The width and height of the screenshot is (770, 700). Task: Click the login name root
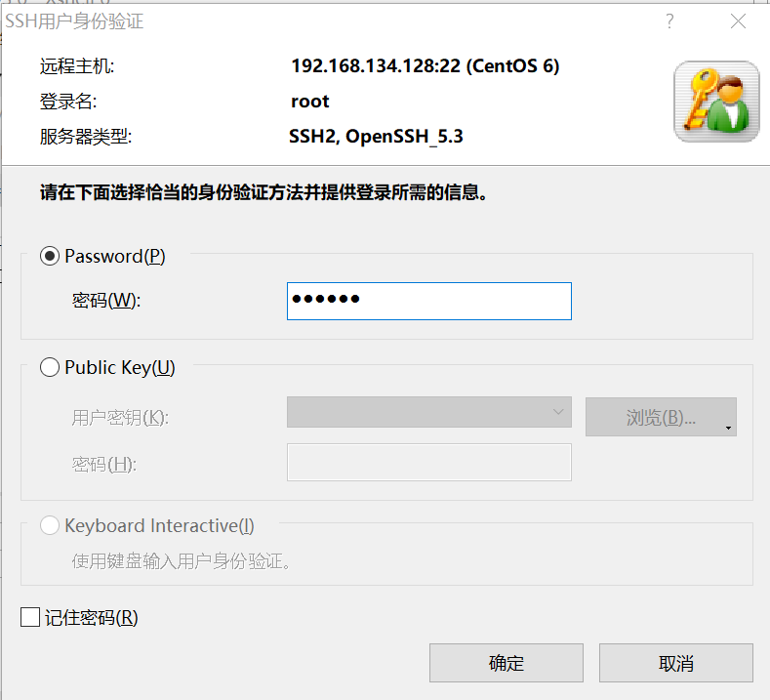click(310, 102)
